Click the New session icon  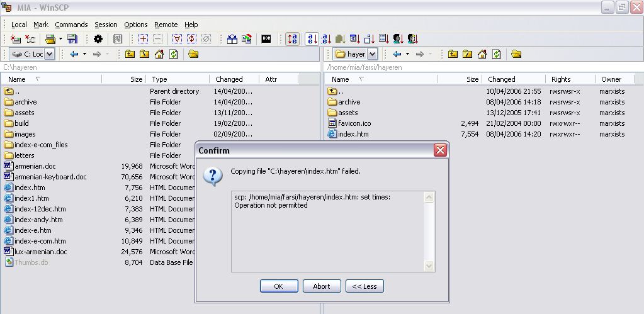click(x=16, y=39)
